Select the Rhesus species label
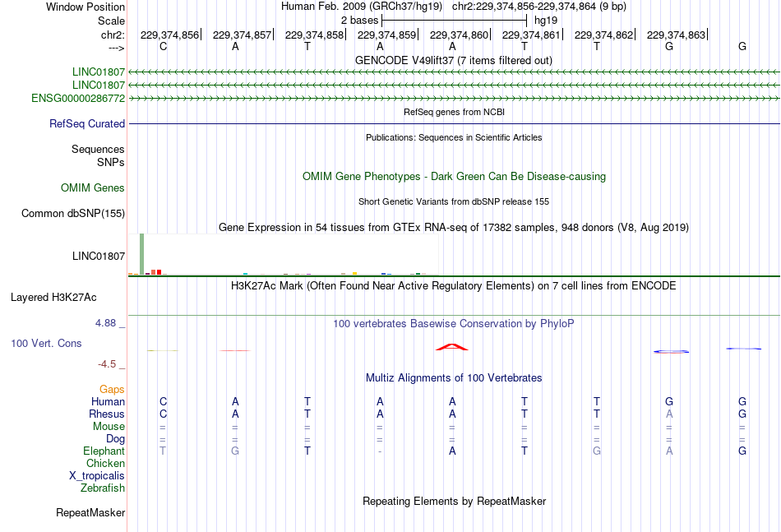The image size is (781, 532). [x=107, y=414]
